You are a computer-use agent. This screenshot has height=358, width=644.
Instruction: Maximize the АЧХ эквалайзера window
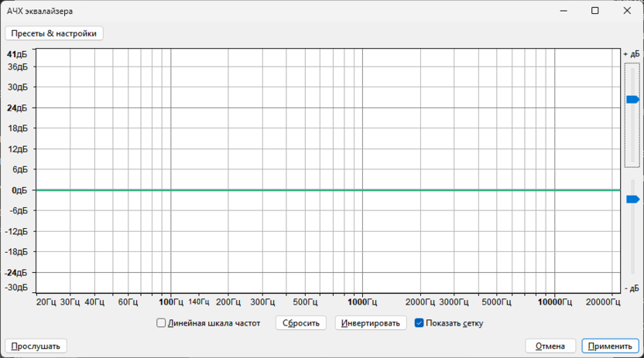(x=594, y=11)
